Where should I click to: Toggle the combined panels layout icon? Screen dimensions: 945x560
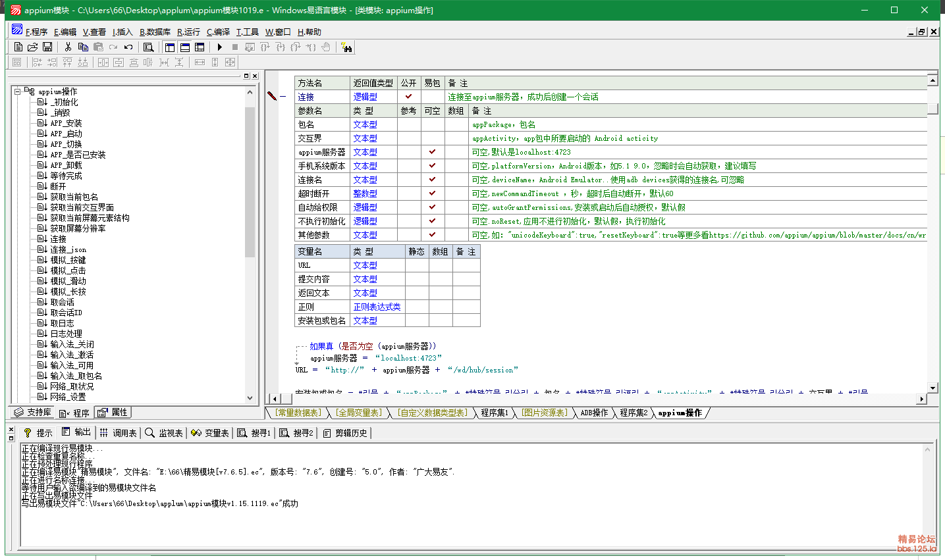(x=200, y=47)
